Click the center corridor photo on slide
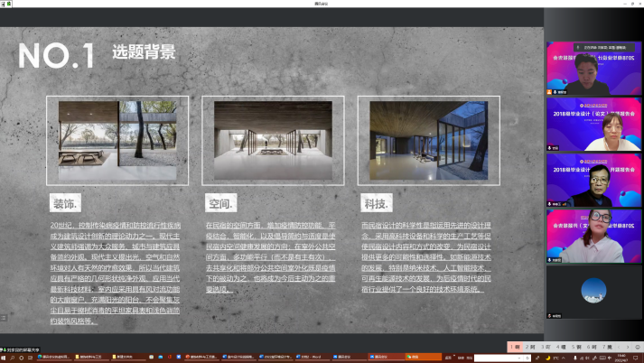The image size is (644, 363). pos(273,141)
